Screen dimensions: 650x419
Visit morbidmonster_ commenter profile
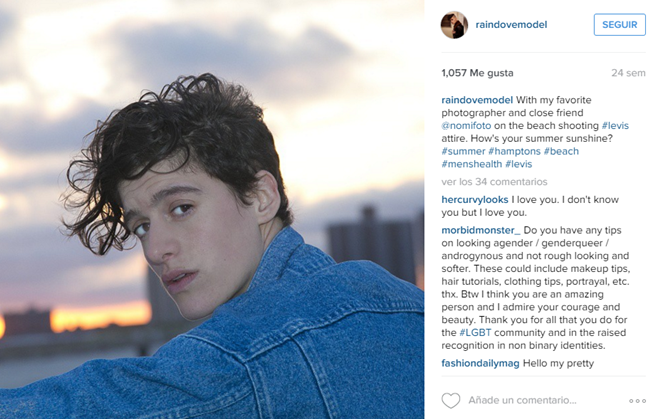click(481, 230)
